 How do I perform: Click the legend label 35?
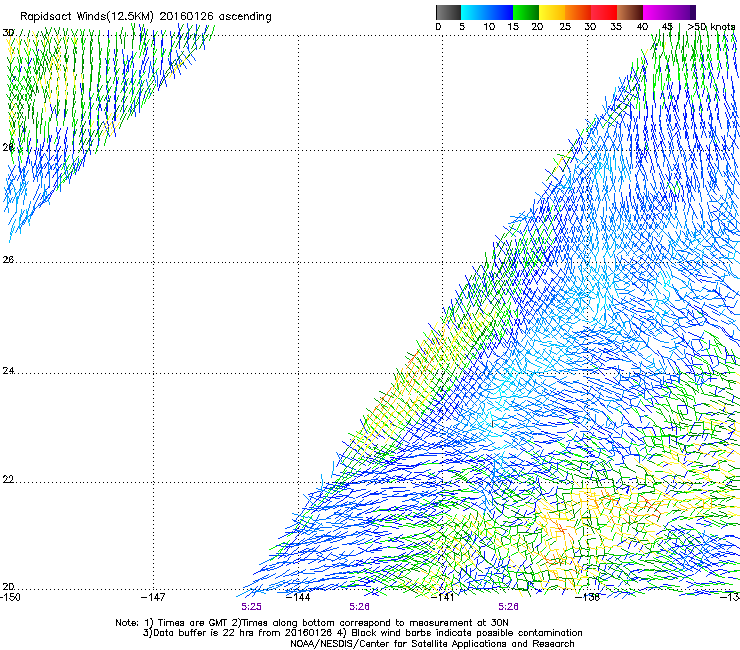pos(616,27)
